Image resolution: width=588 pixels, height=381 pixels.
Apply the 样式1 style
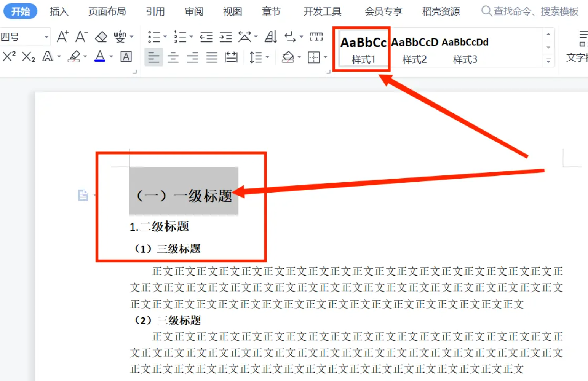[363, 50]
